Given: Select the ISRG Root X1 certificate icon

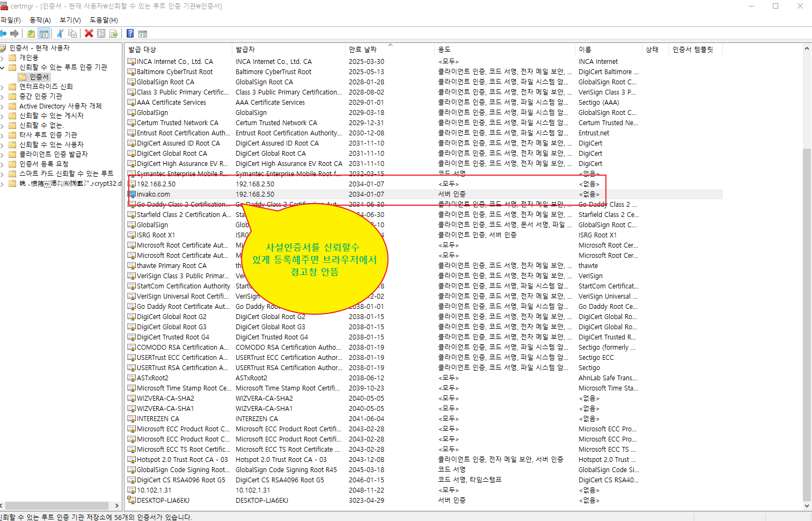Looking at the screenshot, I should [x=131, y=235].
